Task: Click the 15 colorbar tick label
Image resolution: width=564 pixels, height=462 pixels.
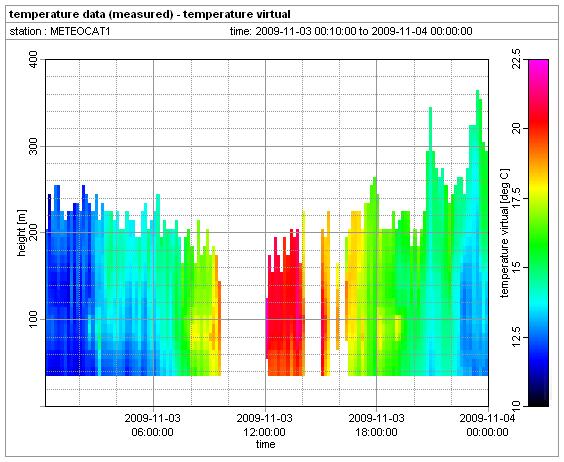Action: coord(516,267)
